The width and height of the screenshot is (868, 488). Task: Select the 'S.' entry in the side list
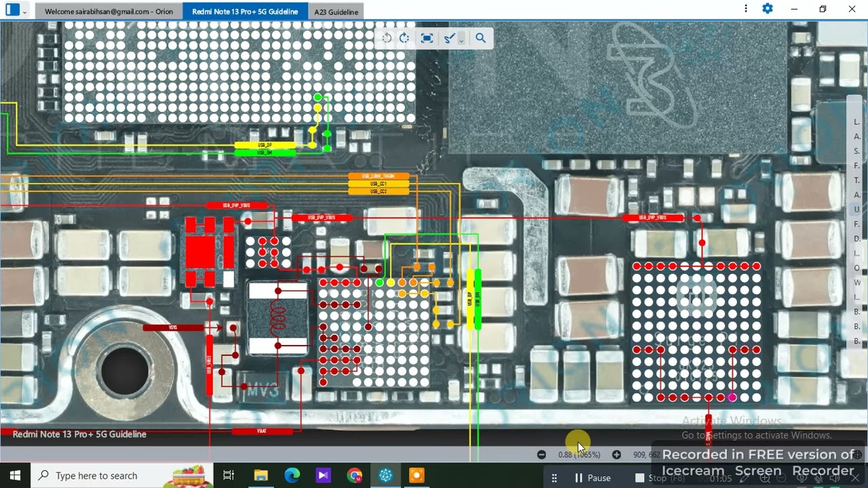[x=857, y=151]
